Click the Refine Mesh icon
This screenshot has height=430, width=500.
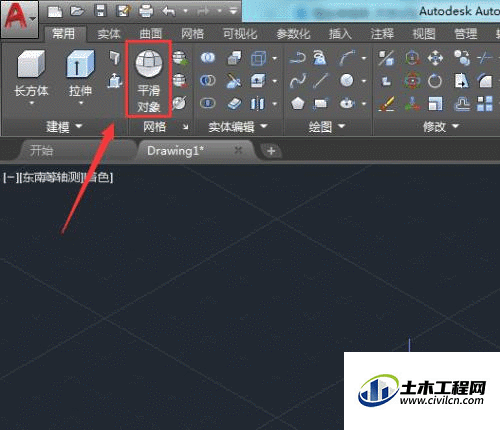(x=179, y=103)
